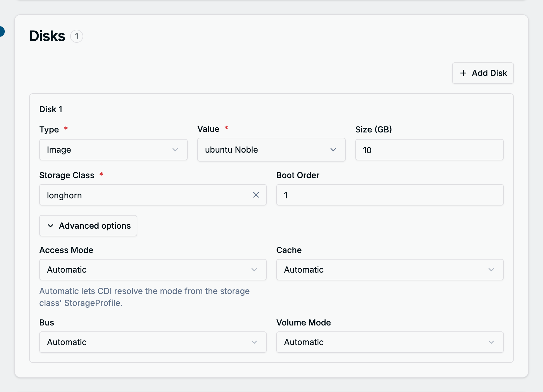This screenshot has width=543, height=392.
Task: Click the Disks heading
Action: tap(47, 36)
